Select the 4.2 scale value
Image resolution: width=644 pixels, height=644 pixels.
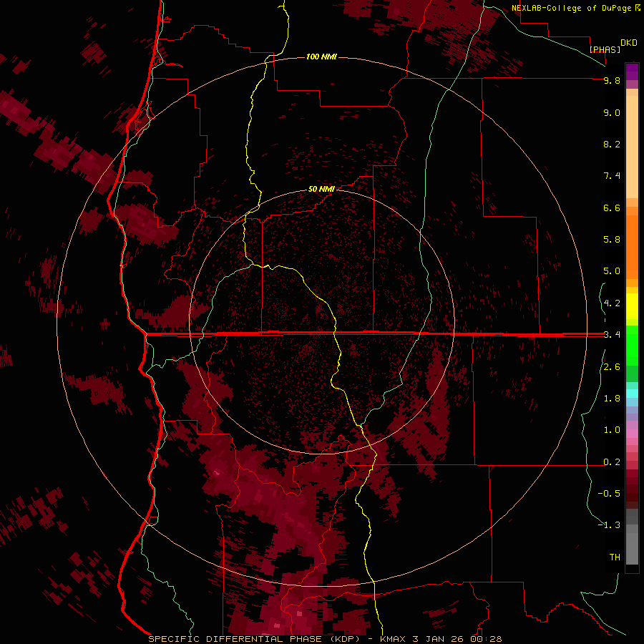point(612,303)
